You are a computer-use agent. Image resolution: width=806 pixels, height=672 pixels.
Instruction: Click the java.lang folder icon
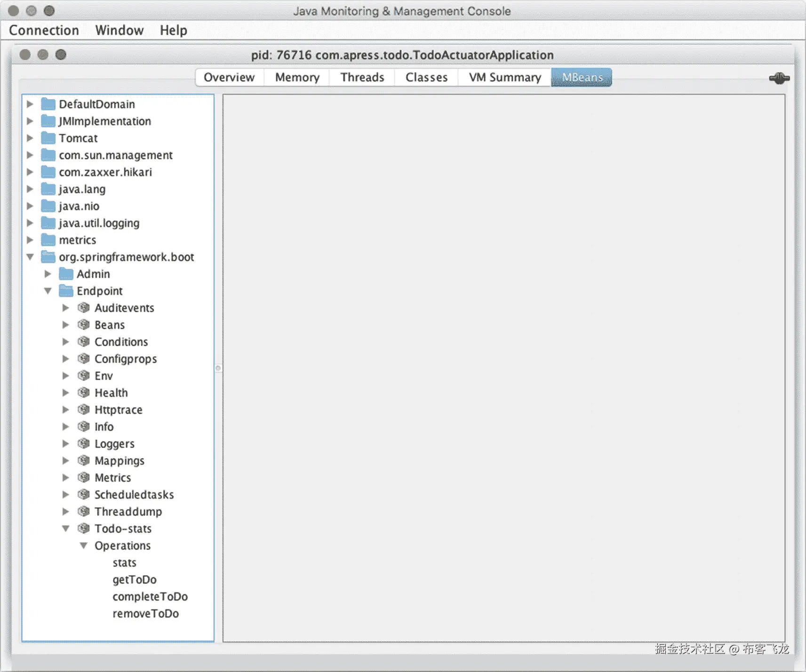[48, 189]
